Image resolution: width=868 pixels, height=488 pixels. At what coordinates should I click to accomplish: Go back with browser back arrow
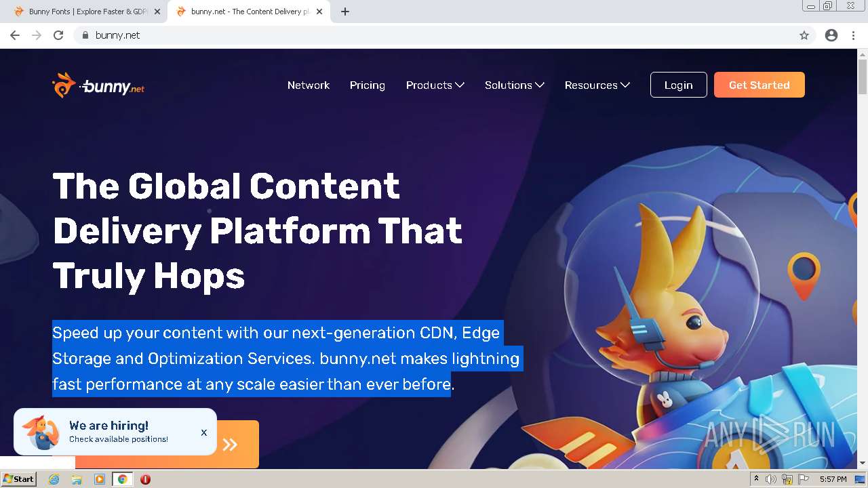coord(15,35)
